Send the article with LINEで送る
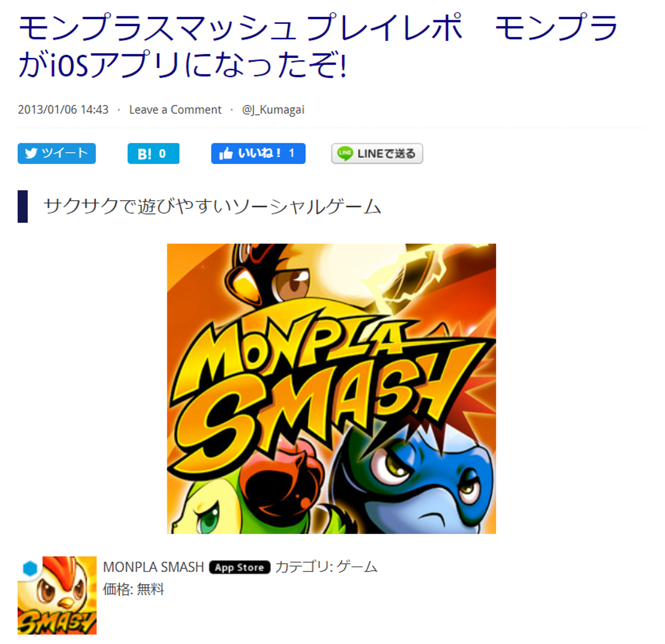Screen dimensions: 665x644 pos(387,154)
